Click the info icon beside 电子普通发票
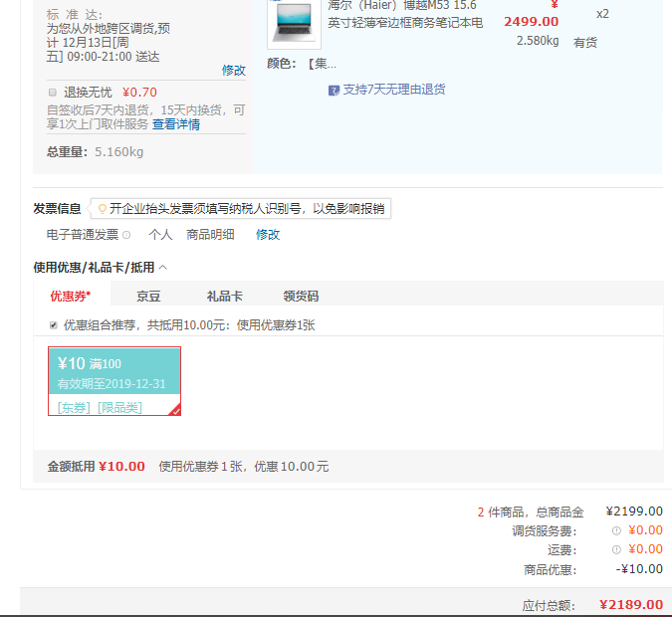672x617 pixels. (126, 235)
